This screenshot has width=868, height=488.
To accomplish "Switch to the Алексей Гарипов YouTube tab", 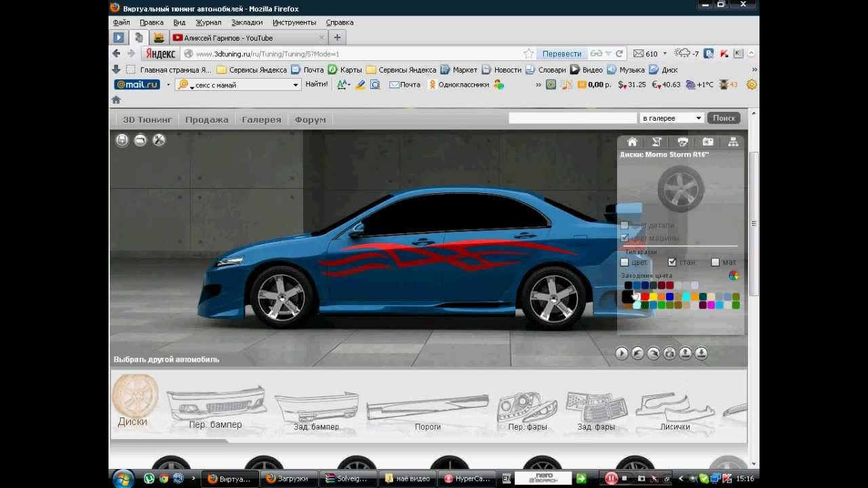I will click(248, 38).
